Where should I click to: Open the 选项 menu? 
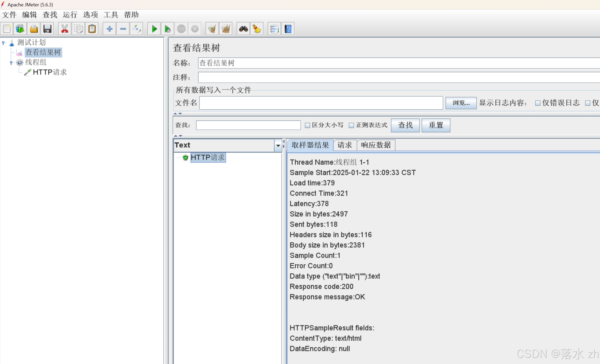pos(91,15)
